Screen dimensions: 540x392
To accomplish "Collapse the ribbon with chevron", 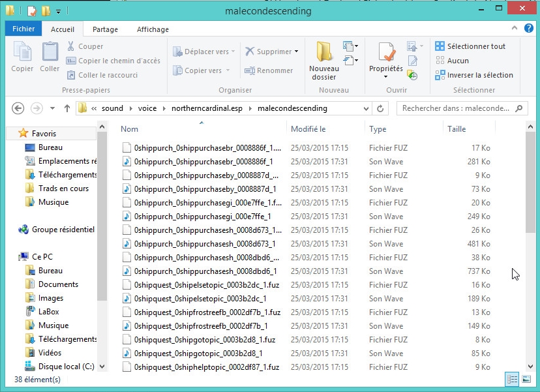I will [515, 28].
